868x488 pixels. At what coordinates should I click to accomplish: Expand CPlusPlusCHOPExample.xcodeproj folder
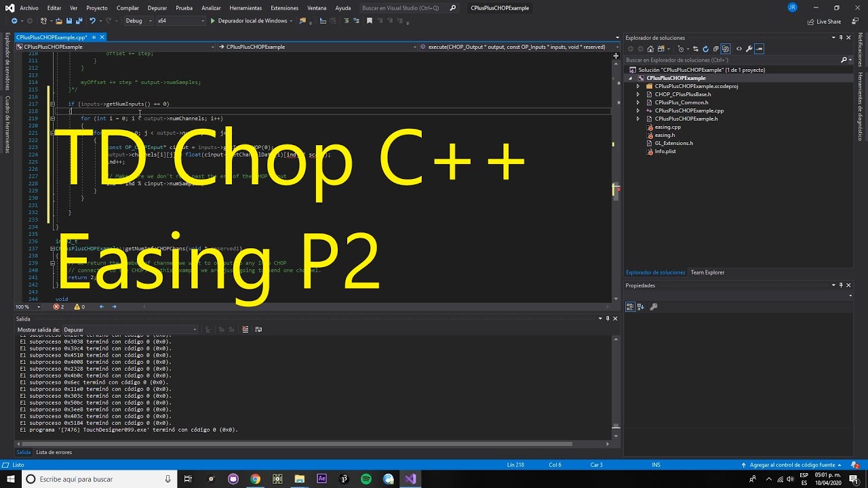(x=637, y=86)
